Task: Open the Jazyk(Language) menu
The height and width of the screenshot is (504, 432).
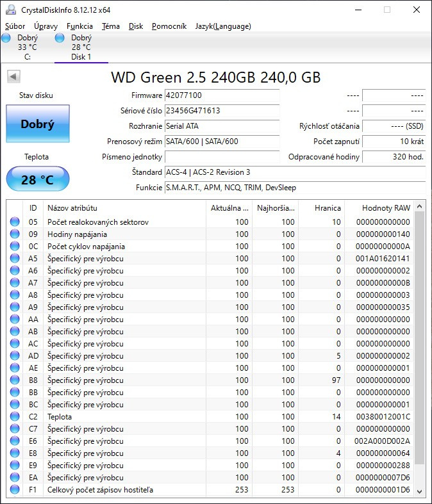Action: [223, 26]
